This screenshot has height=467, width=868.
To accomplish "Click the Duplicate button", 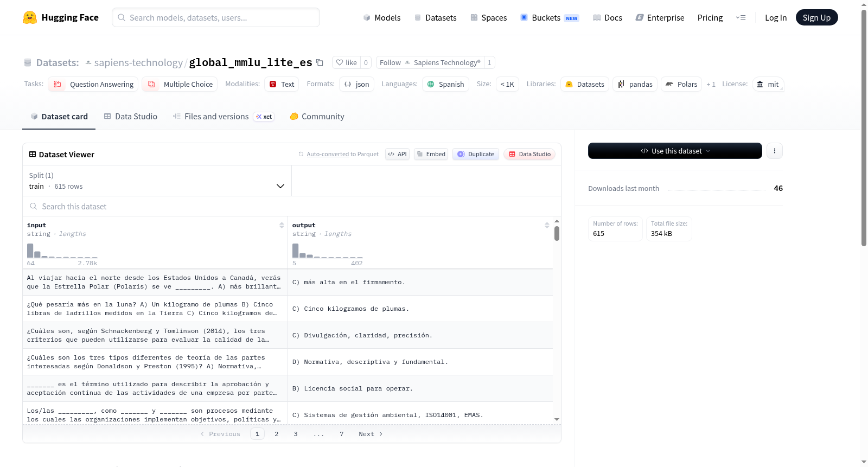I will pos(476,154).
